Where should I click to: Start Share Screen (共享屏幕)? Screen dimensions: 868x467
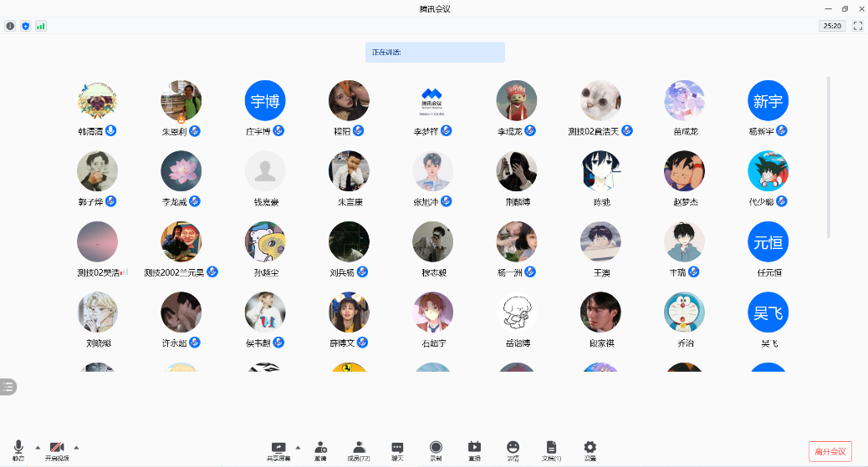(278, 451)
